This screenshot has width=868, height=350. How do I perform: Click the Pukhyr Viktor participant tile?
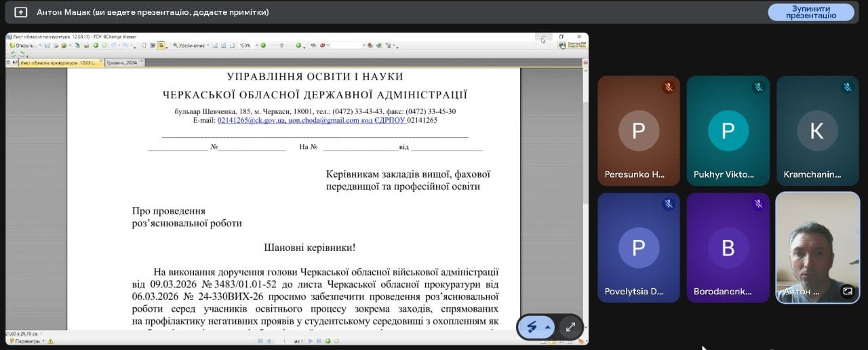point(728,131)
